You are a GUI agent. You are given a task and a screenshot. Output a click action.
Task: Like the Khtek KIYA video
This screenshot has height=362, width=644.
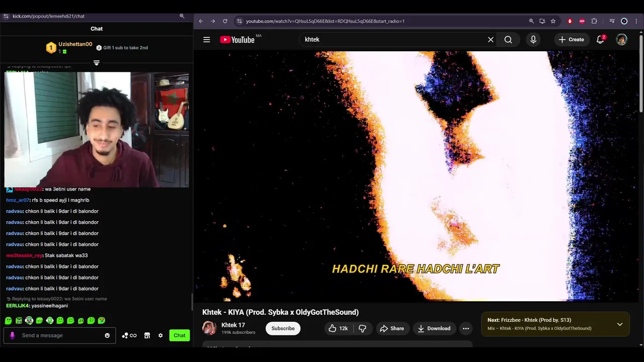click(x=338, y=328)
